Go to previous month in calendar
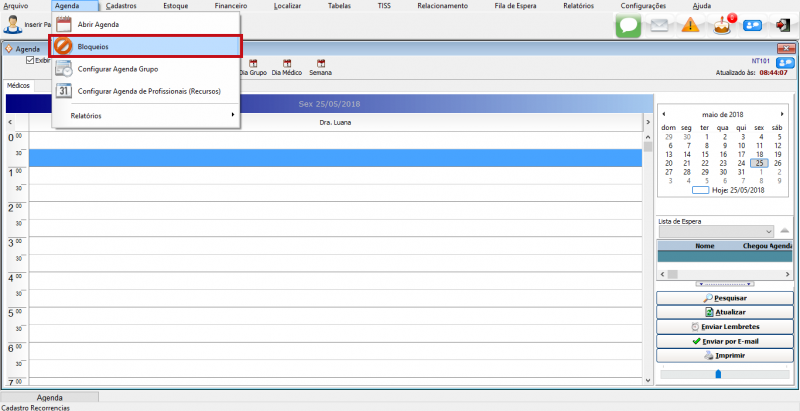This screenshot has width=800, height=411. pyautogui.click(x=664, y=114)
